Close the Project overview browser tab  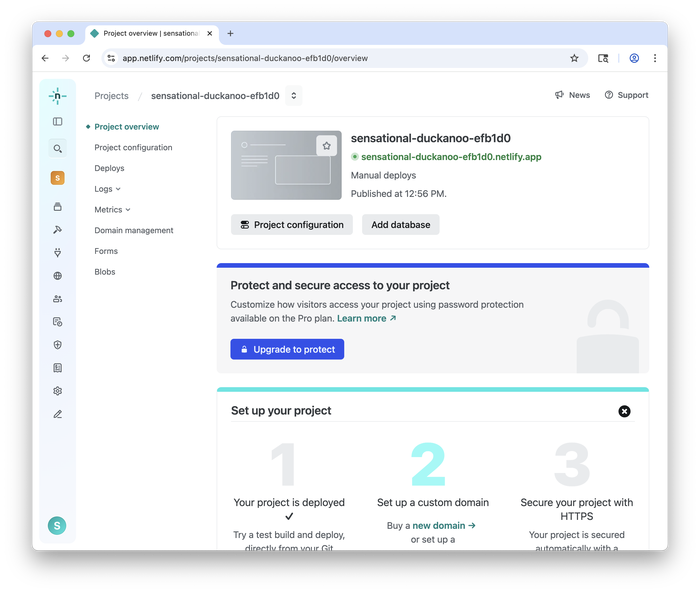(209, 33)
